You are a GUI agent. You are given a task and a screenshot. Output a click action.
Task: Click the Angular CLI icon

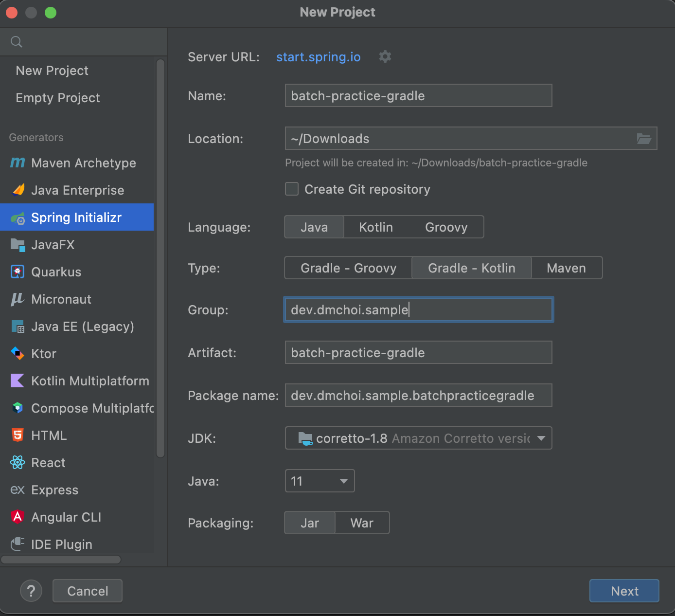pyautogui.click(x=18, y=517)
